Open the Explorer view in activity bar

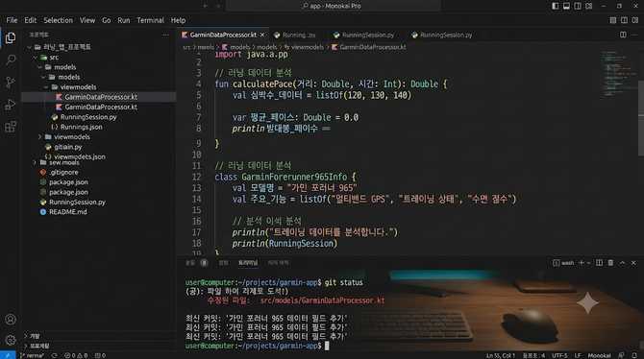[x=11, y=37]
